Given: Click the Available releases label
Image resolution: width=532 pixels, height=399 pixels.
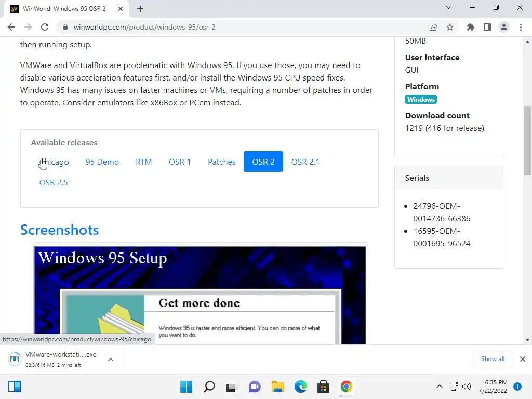Looking at the screenshot, I should (64, 142).
